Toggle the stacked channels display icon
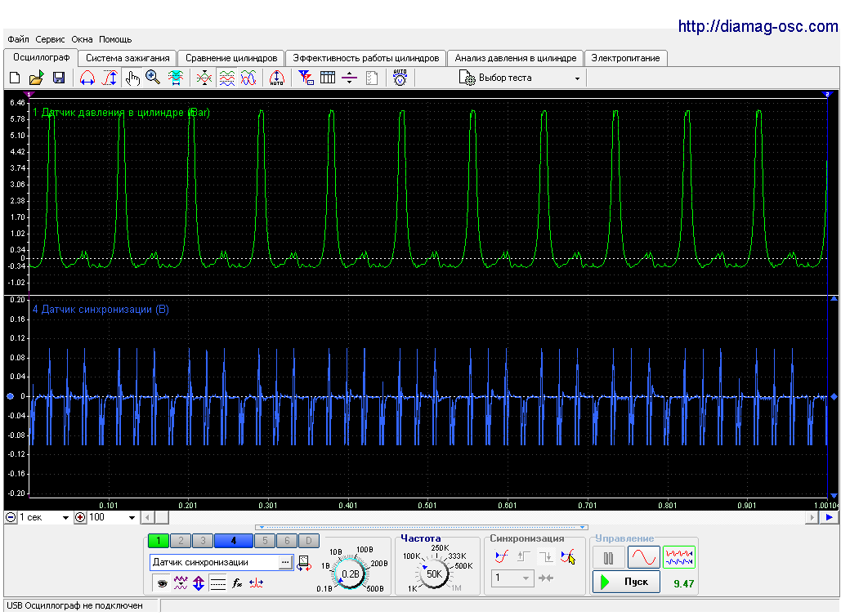The width and height of the screenshot is (850, 616). click(227, 78)
